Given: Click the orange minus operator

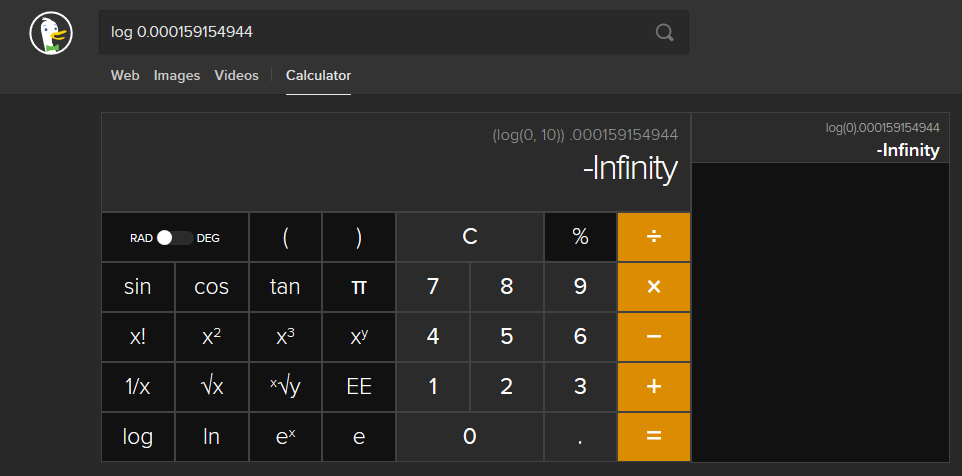Looking at the screenshot, I should [654, 337].
